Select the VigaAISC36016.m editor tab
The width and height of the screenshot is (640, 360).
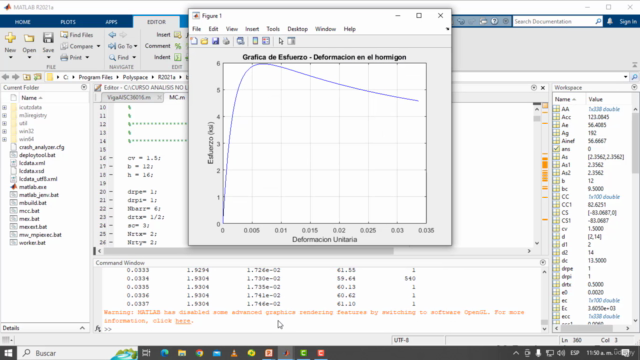[x=129, y=98]
